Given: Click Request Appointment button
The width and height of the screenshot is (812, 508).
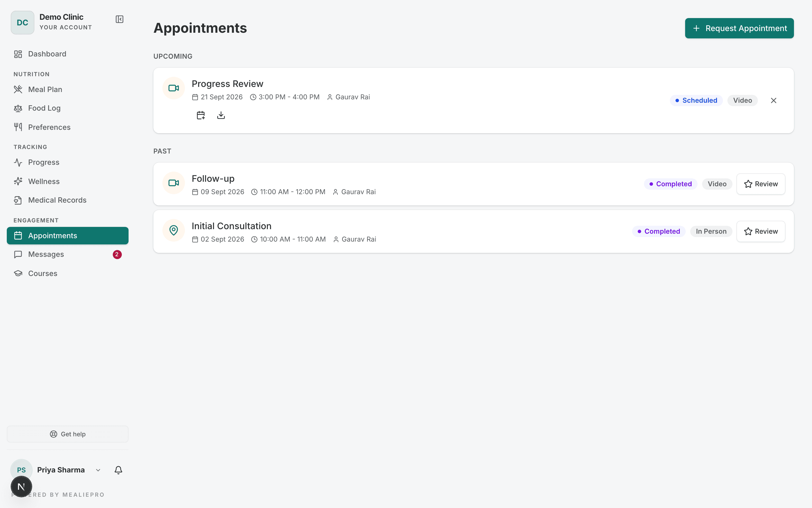Looking at the screenshot, I should 739,28.
